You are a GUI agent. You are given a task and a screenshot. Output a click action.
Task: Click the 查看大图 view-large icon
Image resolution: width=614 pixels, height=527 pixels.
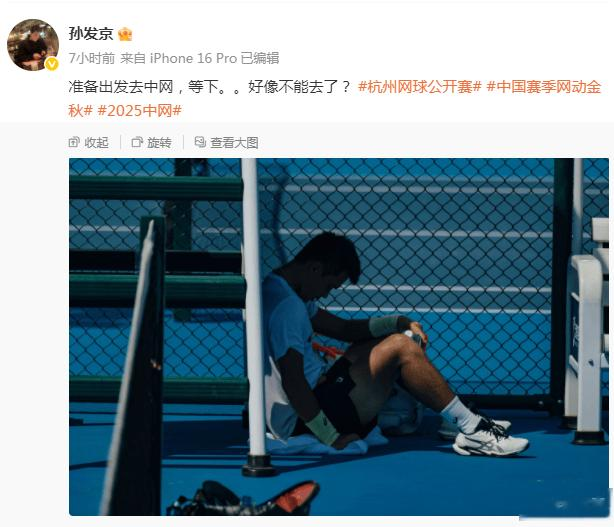[200, 142]
